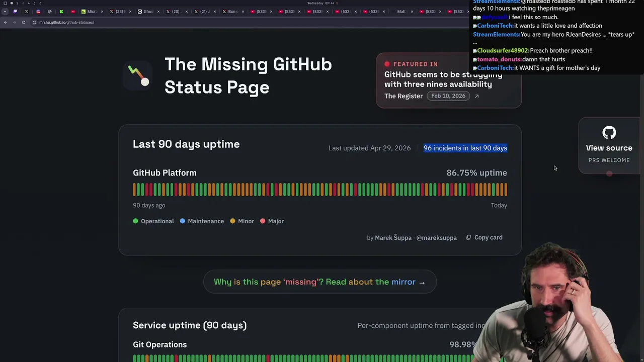Click the copy icon beside Copy card
The height and width of the screenshot is (362, 644).
pos(468,237)
